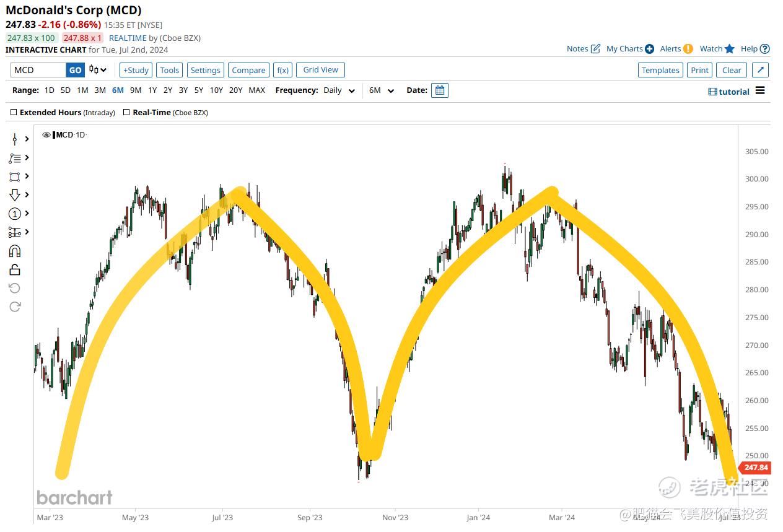Click the My Charts plus icon
This screenshot has width=783, height=532.
649,49
